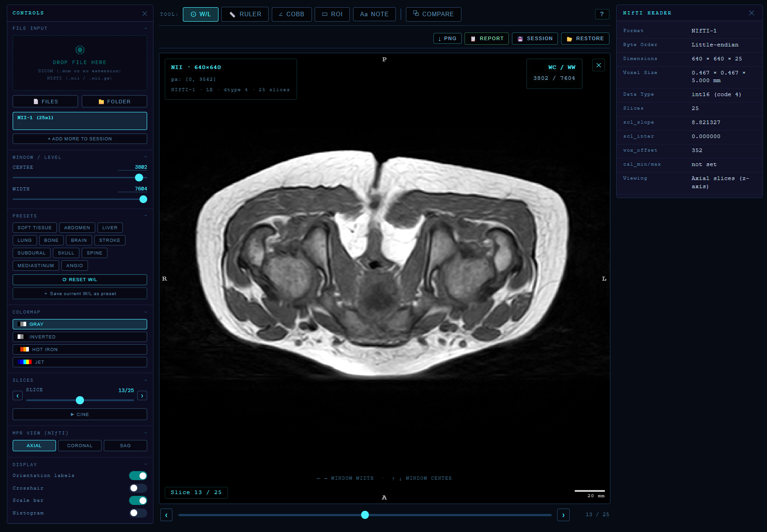The width and height of the screenshot is (767, 532).
Task: Select the Cobb angle tool
Action: [292, 14]
